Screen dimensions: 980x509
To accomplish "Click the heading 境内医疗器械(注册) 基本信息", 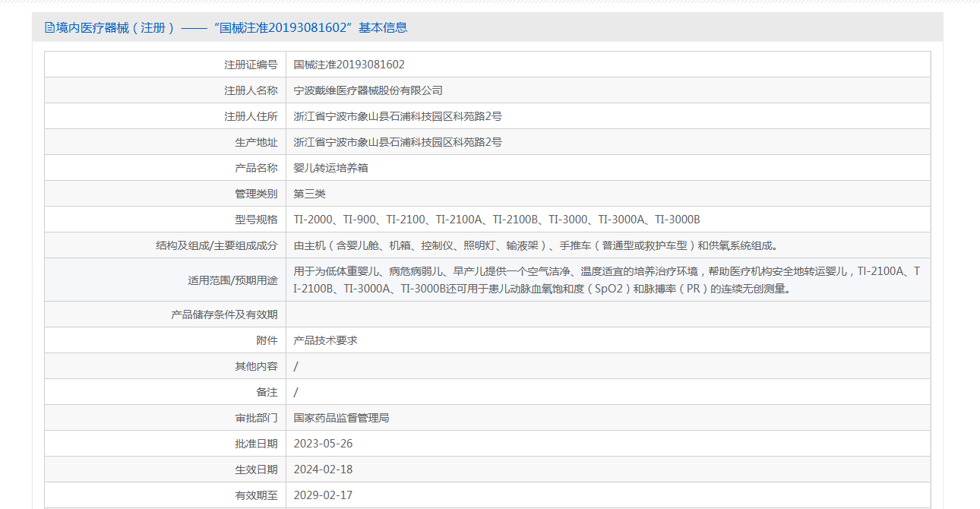I will pyautogui.click(x=232, y=28).
